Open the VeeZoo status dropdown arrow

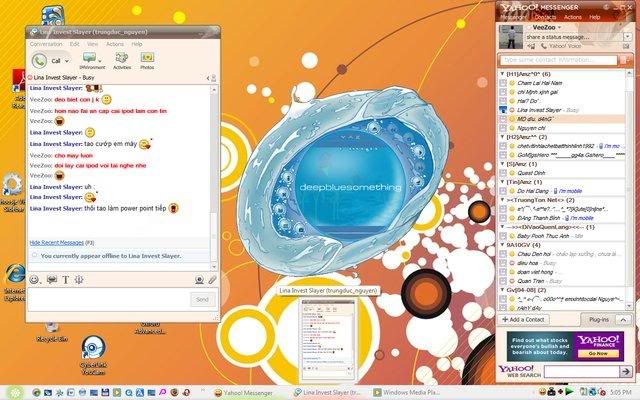(560, 28)
